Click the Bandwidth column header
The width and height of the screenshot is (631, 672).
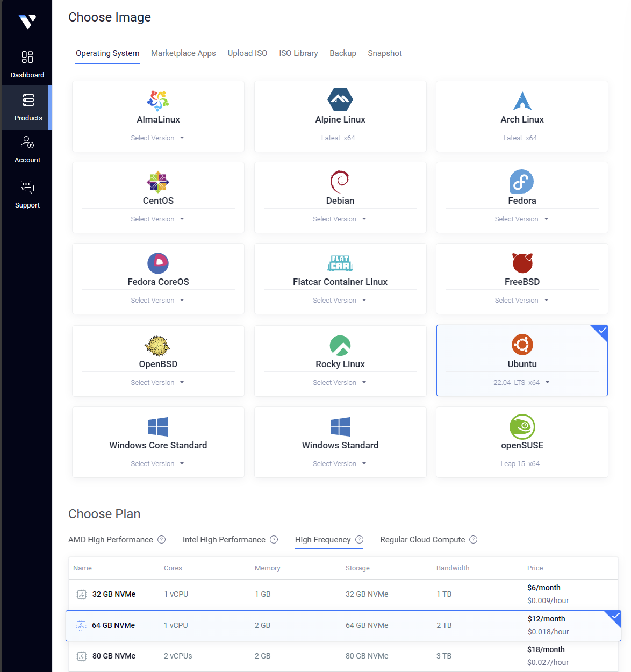point(453,568)
